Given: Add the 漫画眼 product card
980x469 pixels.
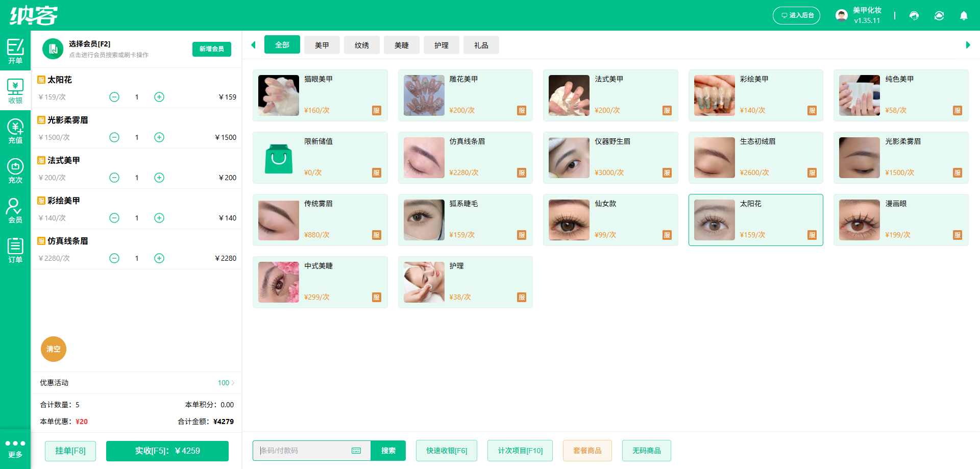Looking at the screenshot, I should [x=901, y=220].
